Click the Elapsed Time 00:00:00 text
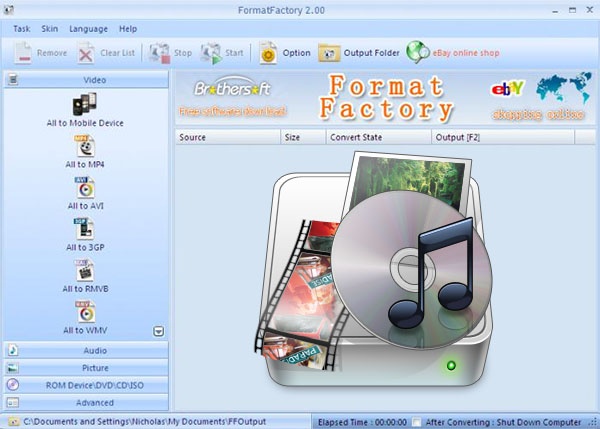The width and height of the screenshot is (600, 429). click(362, 422)
